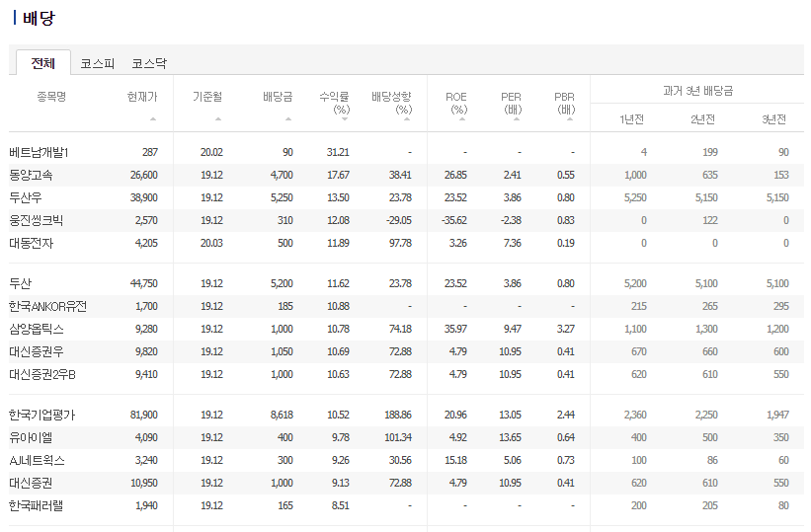
Task: Open stock 대동전자
Action: point(31,244)
